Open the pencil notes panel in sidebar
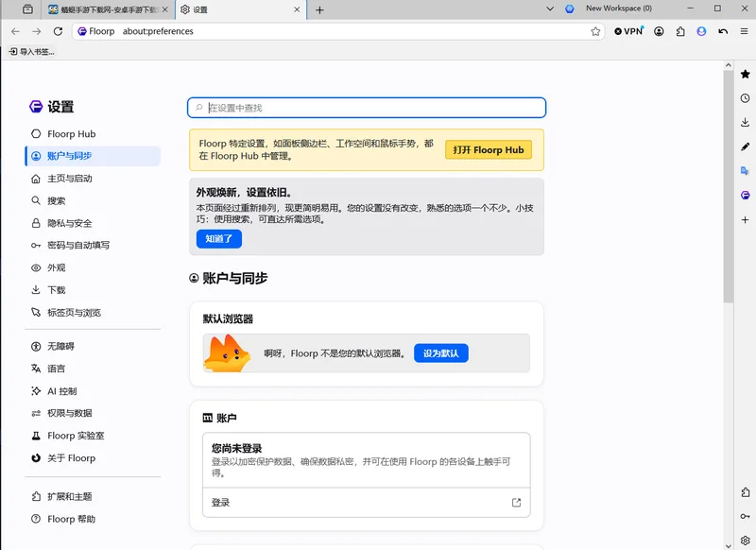The width and height of the screenshot is (756, 550). click(746, 146)
